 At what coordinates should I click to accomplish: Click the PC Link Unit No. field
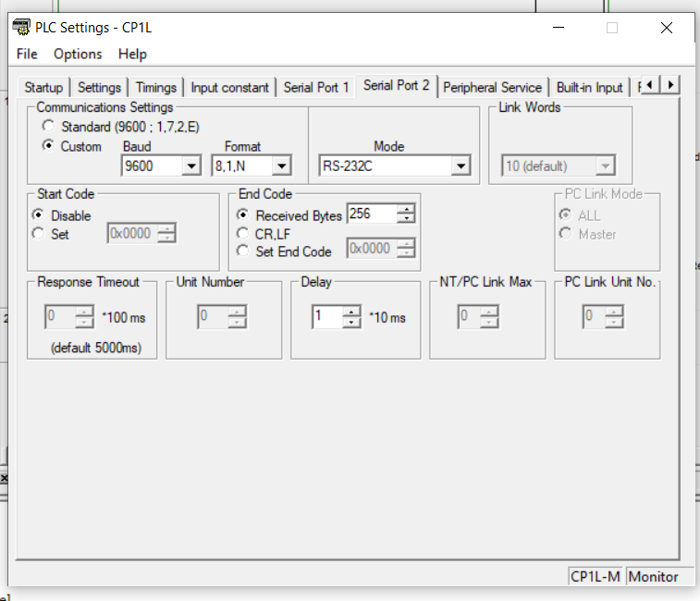click(x=594, y=316)
